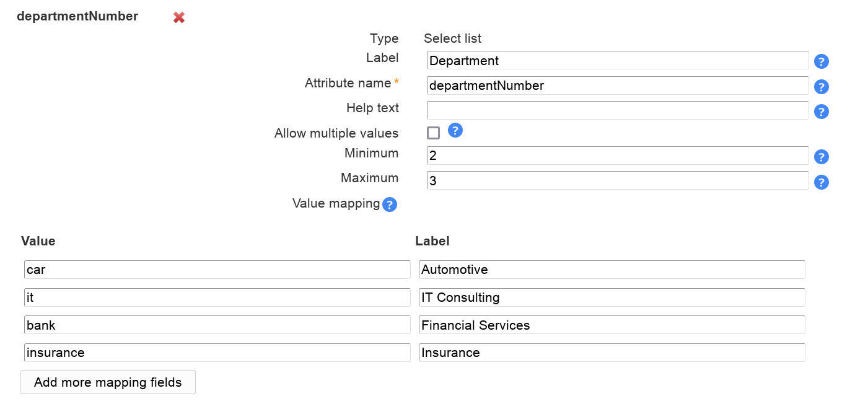Open help for the Label field
This screenshot has height=409, width=868.
(x=821, y=61)
